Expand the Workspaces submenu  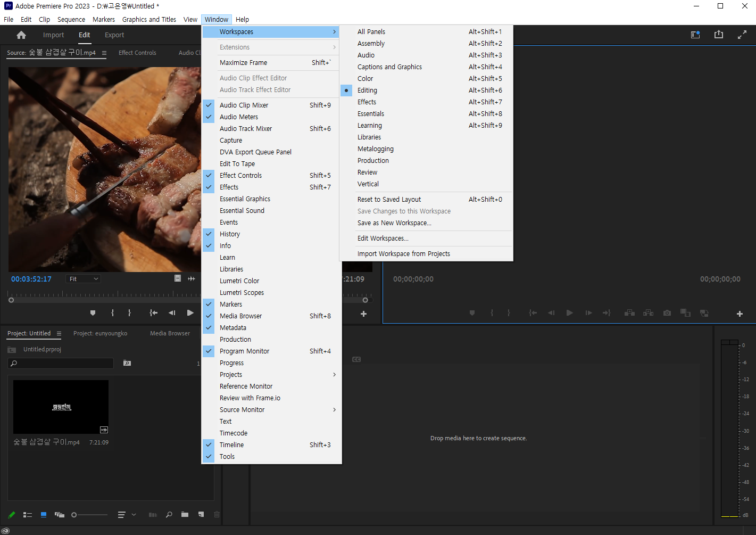point(272,32)
